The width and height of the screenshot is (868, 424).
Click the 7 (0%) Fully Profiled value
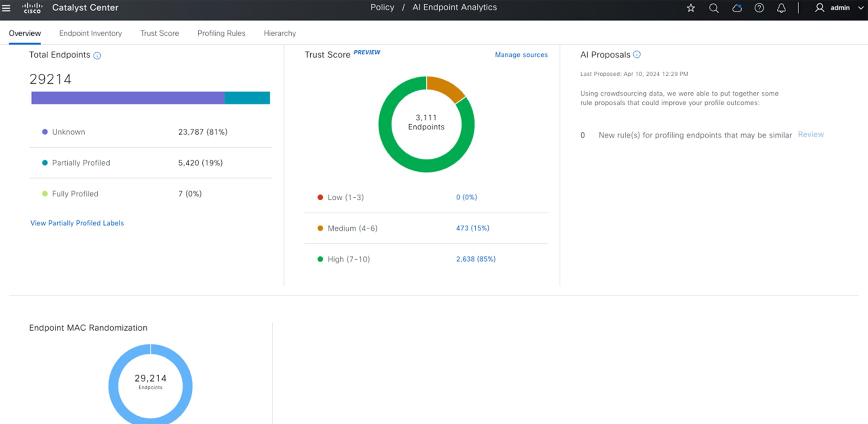click(x=190, y=193)
